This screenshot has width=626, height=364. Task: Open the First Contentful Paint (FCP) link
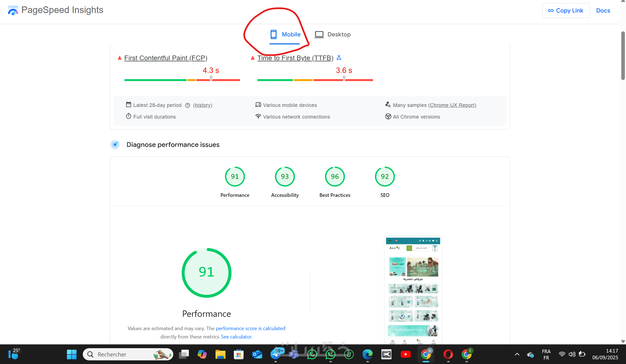[166, 58]
